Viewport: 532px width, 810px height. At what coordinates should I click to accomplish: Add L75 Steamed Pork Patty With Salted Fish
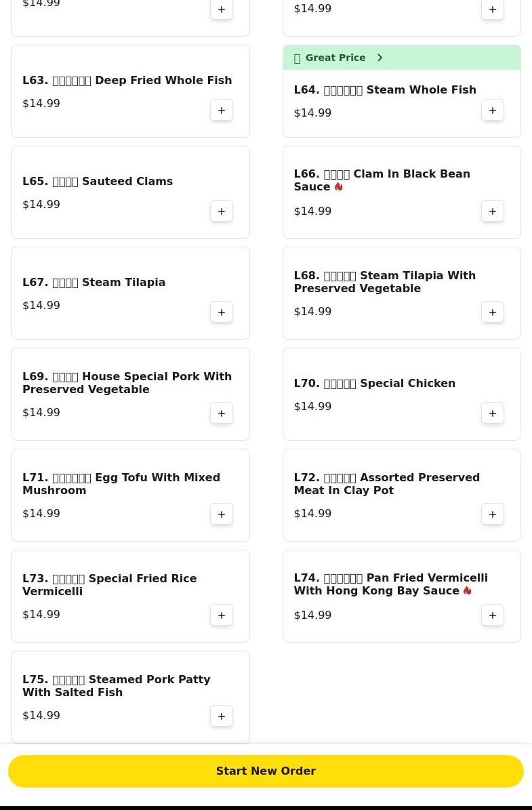(222, 716)
